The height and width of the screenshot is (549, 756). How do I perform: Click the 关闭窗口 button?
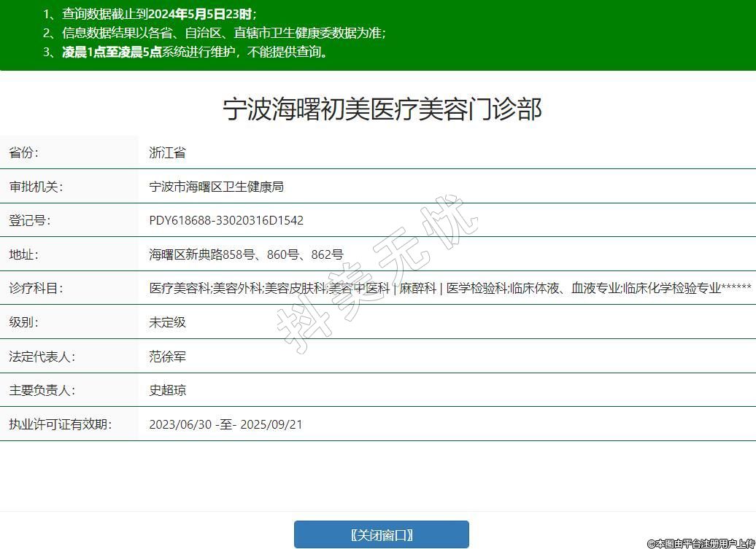381,534
